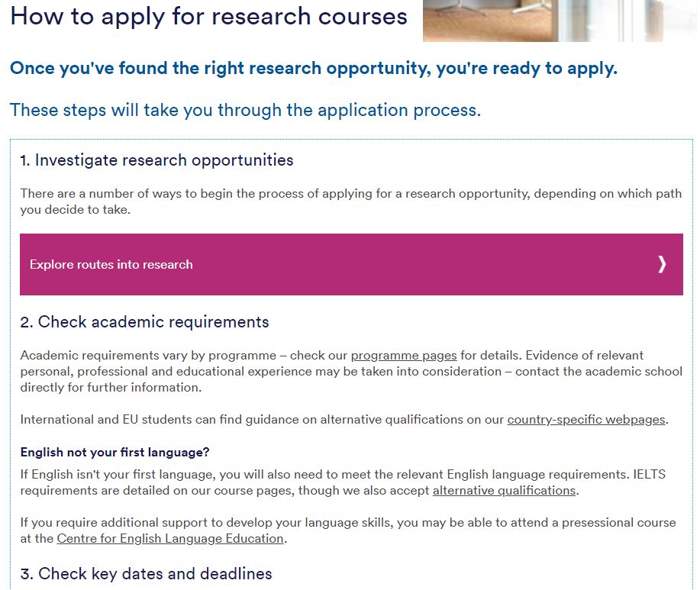Click the Explore routes into research label text
This screenshot has height=590, width=700.
point(111,265)
